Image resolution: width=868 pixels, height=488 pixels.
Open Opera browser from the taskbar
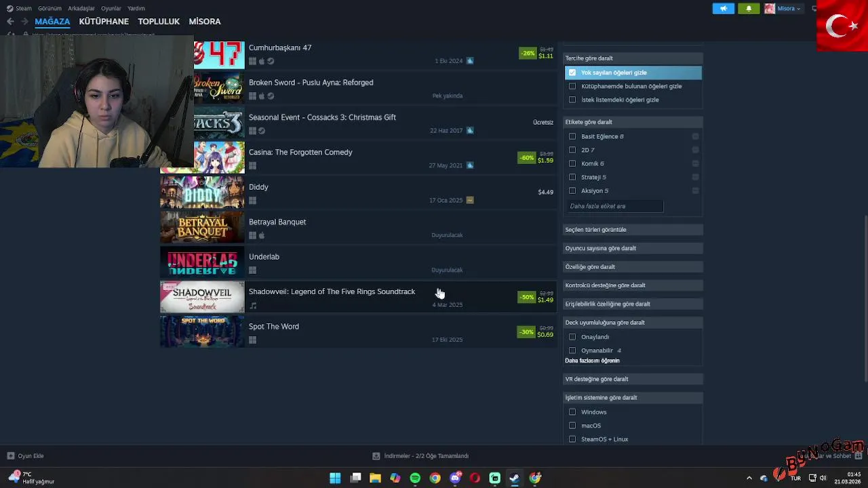pos(475,478)
